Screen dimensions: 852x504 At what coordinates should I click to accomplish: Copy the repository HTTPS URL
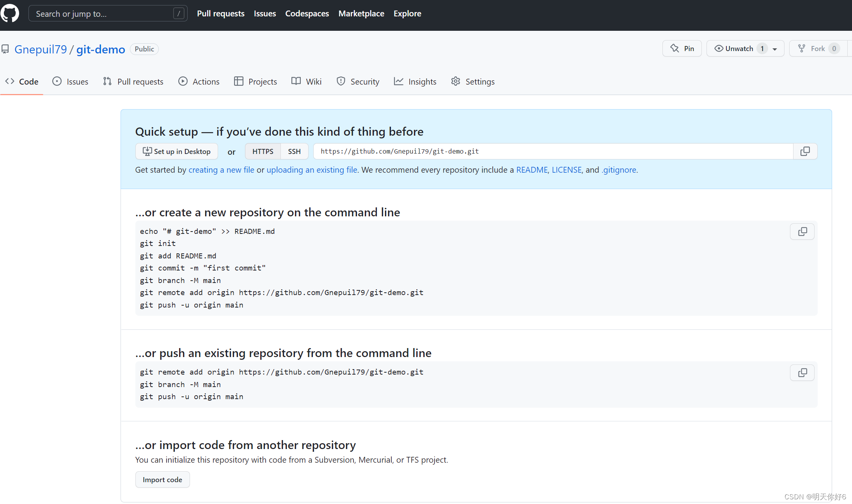805,151
